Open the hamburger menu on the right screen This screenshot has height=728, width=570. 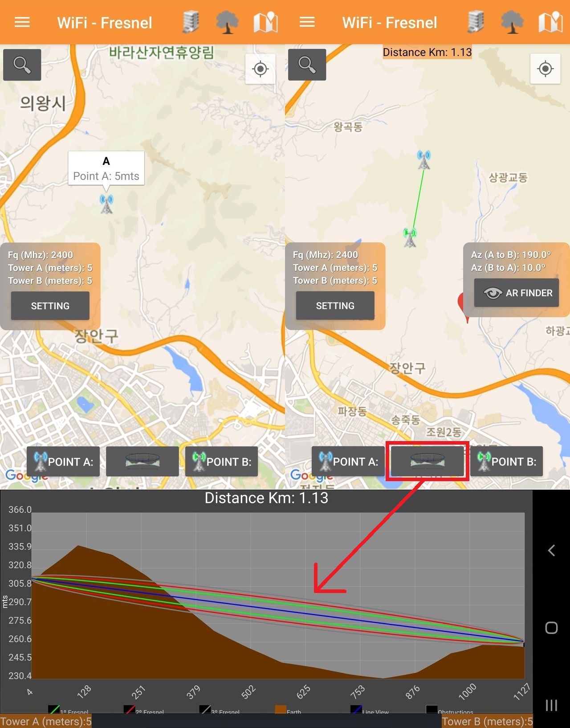307,22
